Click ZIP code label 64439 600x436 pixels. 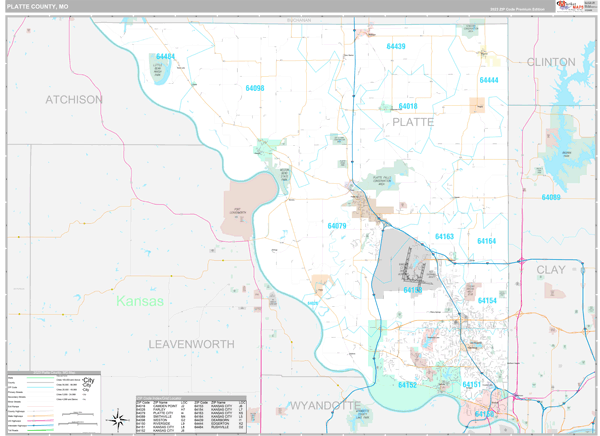tap(396, 47)
